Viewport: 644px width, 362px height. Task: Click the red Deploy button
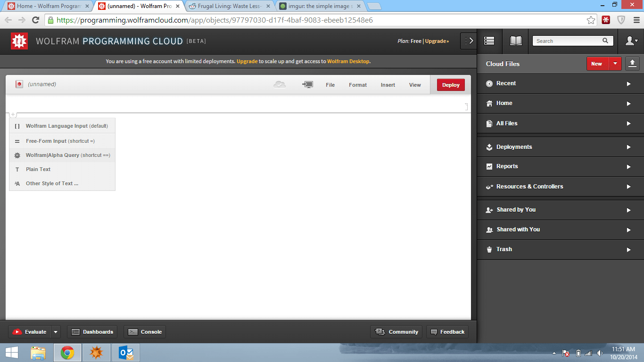click(x=451, y=85)
